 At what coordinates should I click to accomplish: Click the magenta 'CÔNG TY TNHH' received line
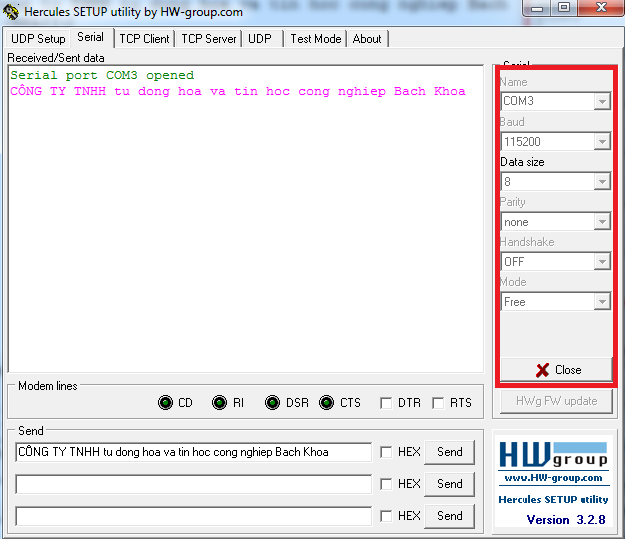click(x=238, y=91)
